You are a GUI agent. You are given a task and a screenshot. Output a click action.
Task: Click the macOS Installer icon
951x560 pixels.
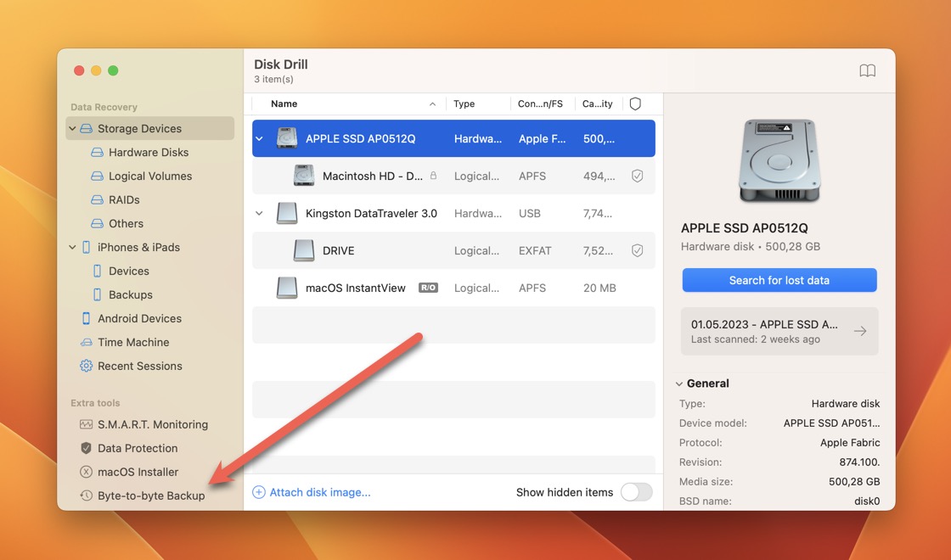[x=86, y=472]
